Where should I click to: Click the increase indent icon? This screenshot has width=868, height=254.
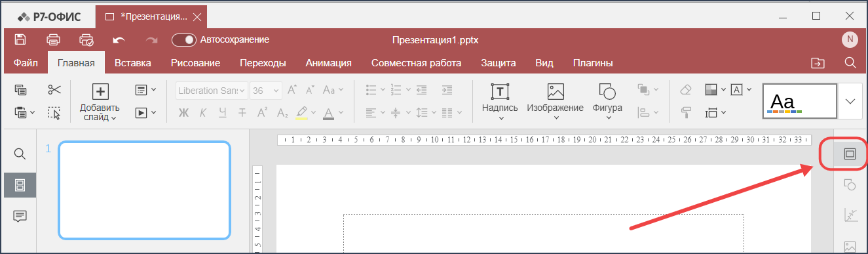[447, 90]
